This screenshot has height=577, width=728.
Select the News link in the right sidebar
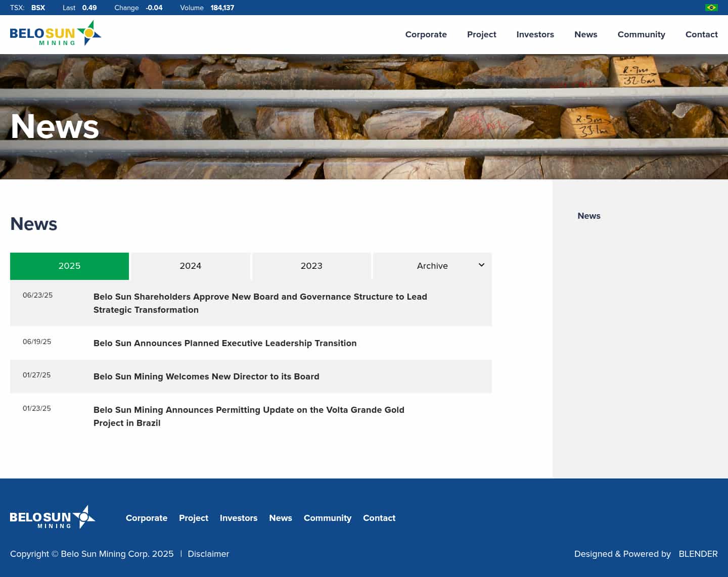589,216
